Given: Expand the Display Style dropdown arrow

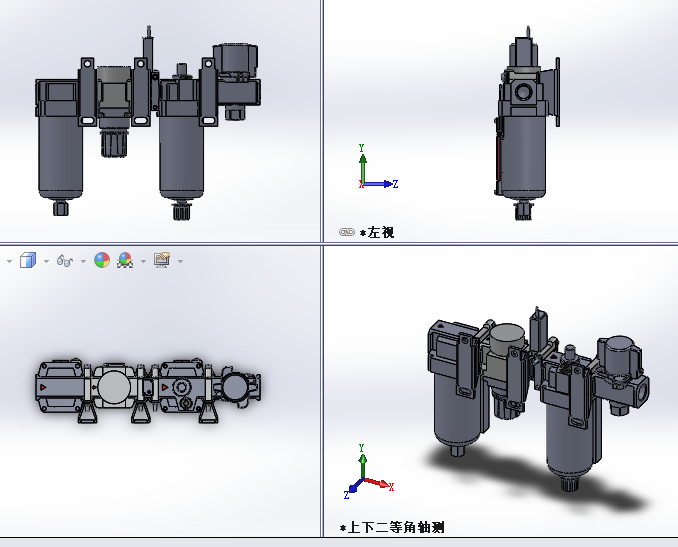Looking at the screenshot, I should 46,261.
